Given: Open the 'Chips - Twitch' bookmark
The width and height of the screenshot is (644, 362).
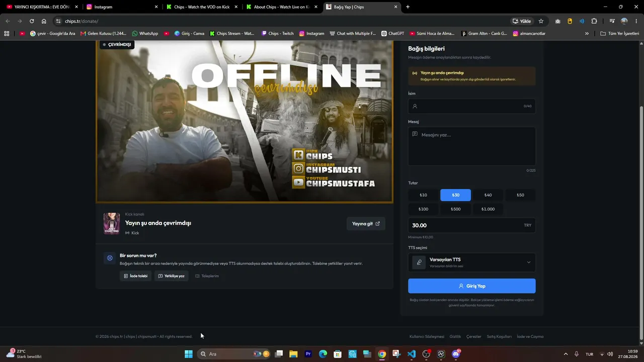Looking at the screenshot, I should coord(277,34).
